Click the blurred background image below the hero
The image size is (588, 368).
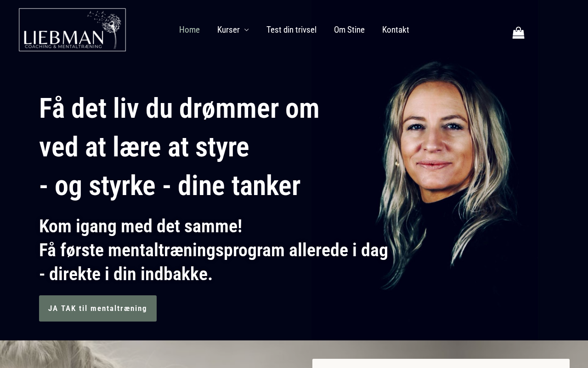tap(156, 354)
